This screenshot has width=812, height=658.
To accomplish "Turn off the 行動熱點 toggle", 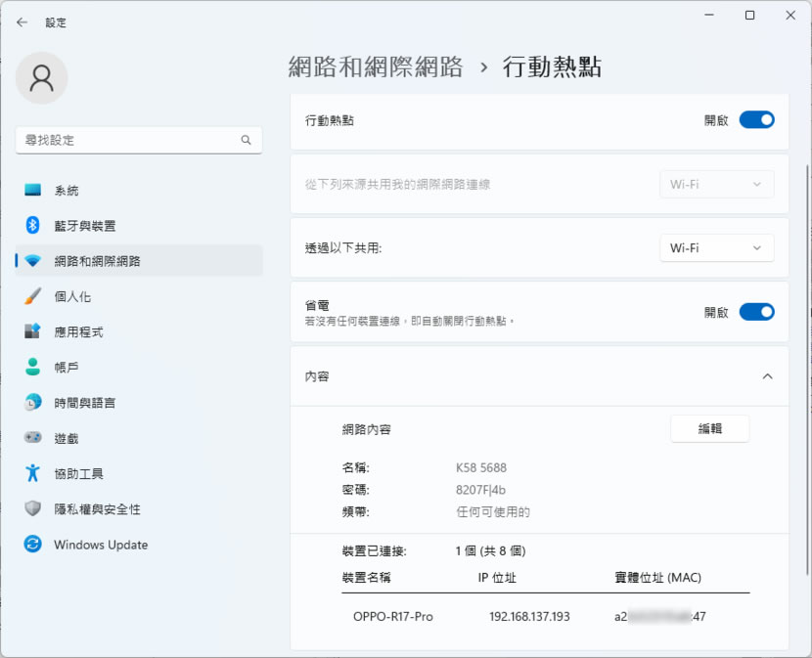I will 756,120.
